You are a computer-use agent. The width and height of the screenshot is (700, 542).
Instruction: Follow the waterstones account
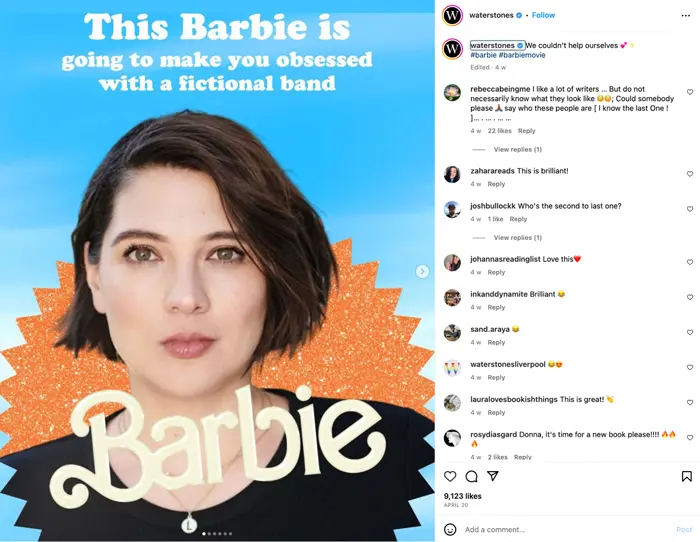click(x=543, y=15)
